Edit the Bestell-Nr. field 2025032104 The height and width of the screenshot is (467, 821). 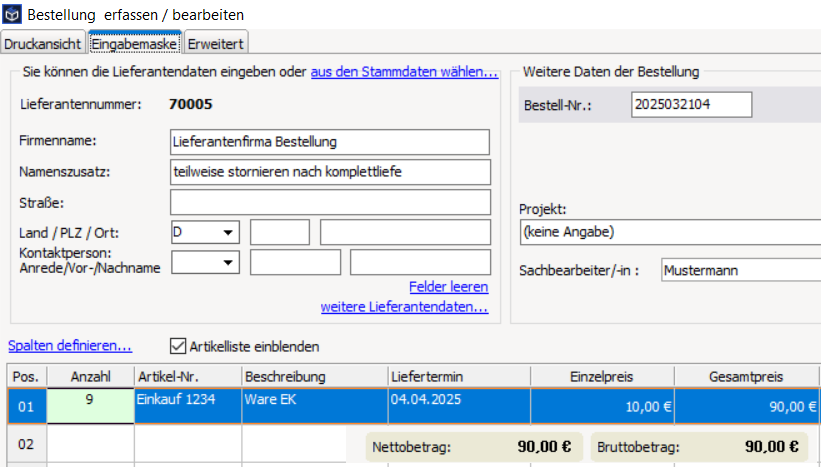(x=692, y=105)
